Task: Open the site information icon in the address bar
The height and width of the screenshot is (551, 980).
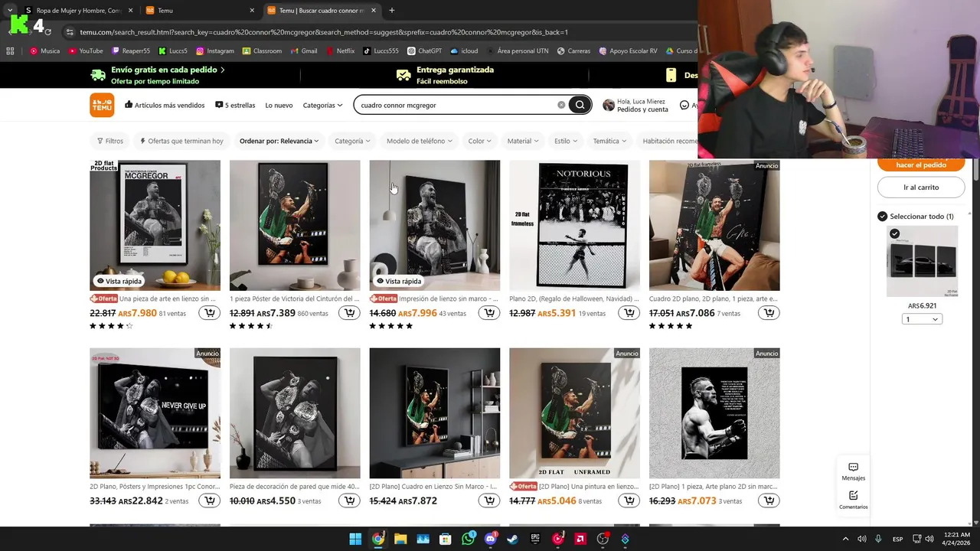Action: [70, 32]
